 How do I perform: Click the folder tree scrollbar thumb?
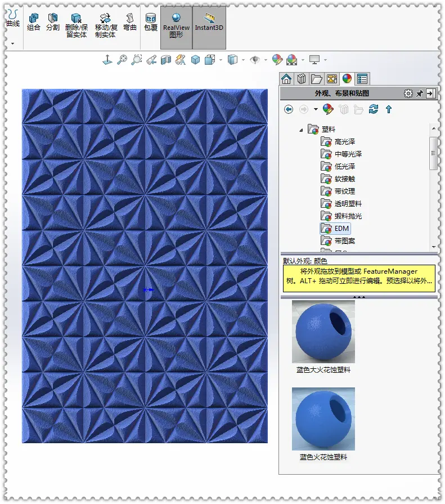pos(433,153)
